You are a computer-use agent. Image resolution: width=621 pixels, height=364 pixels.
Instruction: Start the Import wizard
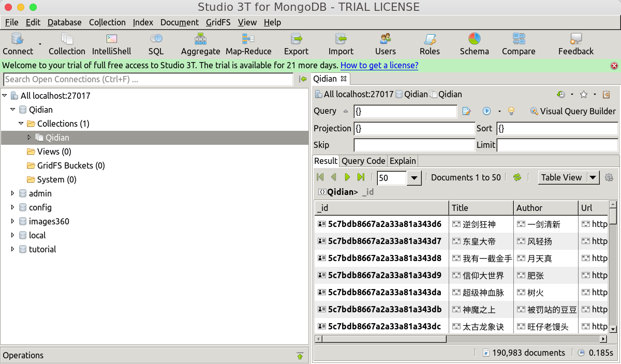click(x=341, y=44)
